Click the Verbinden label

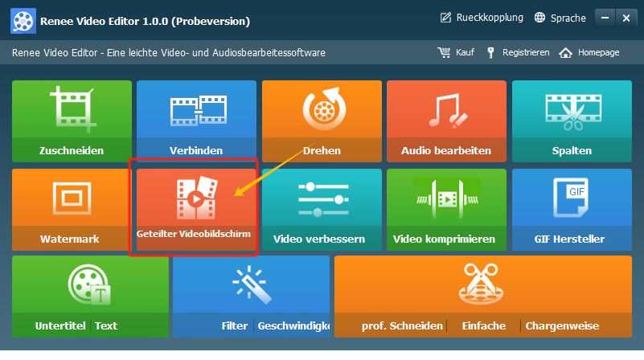pyautogui.click(x=196, y=150)
